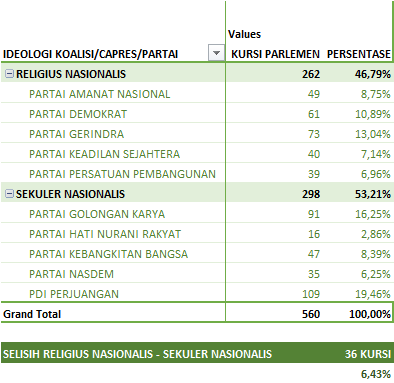Click the 61 seats cell
The image size is (394, 383).
pos(314,114)
